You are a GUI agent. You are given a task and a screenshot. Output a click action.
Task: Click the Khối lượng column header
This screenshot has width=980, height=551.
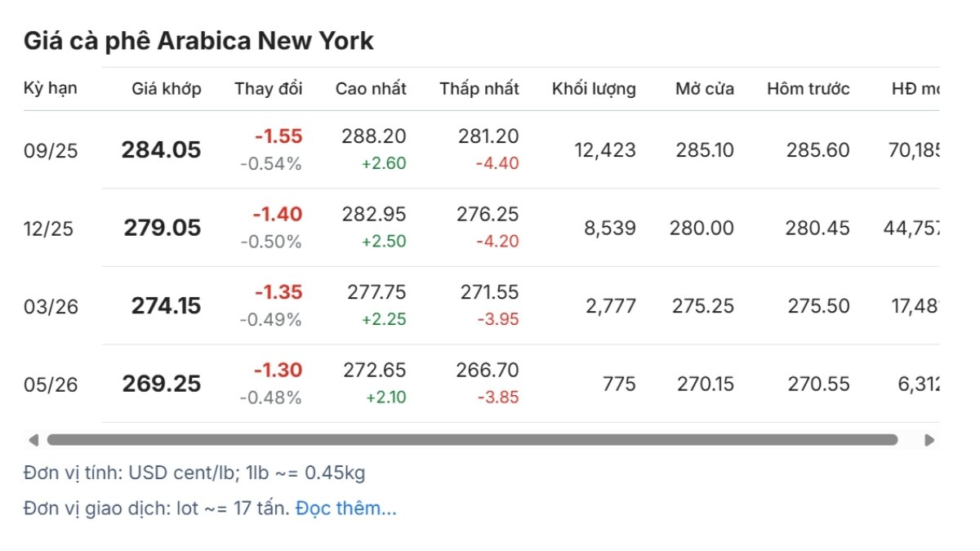[594, 89]
